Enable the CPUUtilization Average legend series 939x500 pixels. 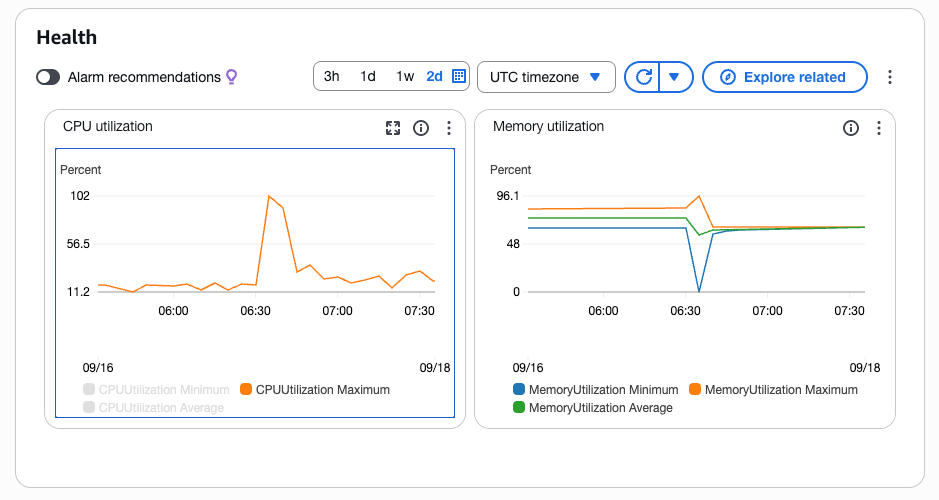153,408
